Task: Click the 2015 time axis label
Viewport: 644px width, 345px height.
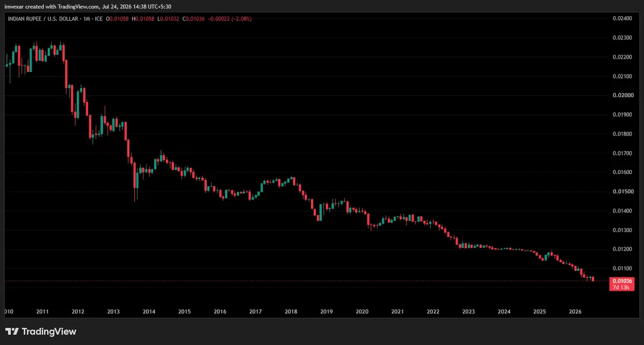Action: point(184,312)
